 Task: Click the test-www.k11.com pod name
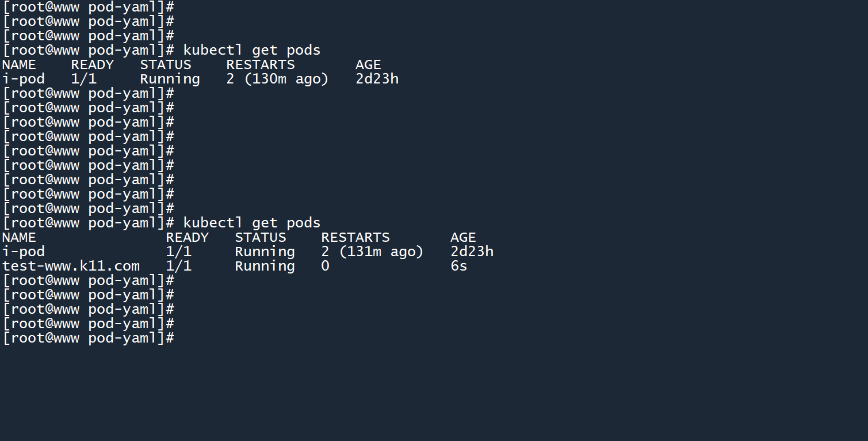pyautogui.click(x=71, y=266)
